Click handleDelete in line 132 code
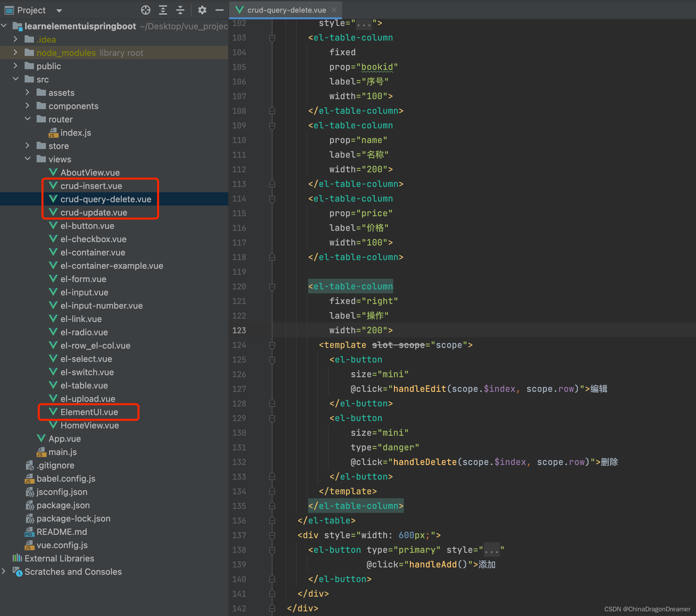The height and width of the screenshot is (616, 696). point(425,462)
